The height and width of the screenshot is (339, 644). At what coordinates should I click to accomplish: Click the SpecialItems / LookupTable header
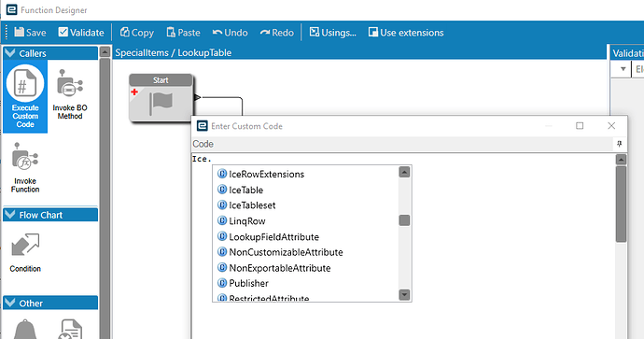tap(173, 52)
